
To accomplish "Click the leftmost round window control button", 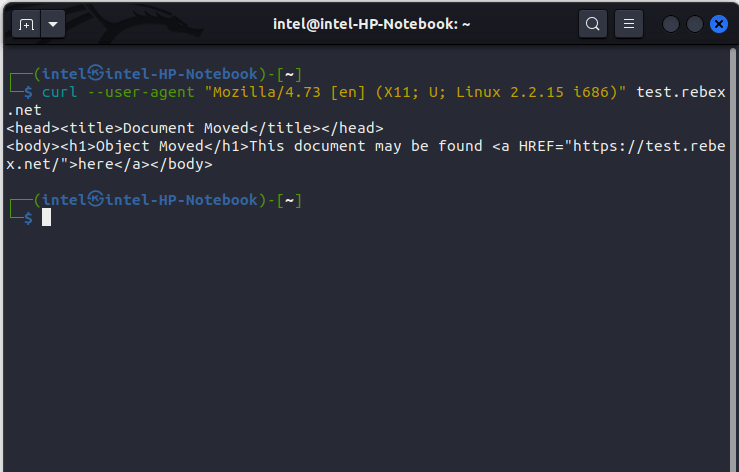I will pos(671,23).
